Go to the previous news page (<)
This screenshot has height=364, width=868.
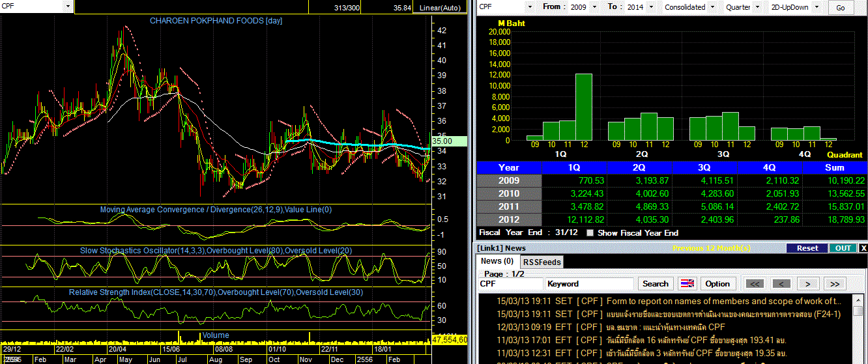[x=782, y=284]
